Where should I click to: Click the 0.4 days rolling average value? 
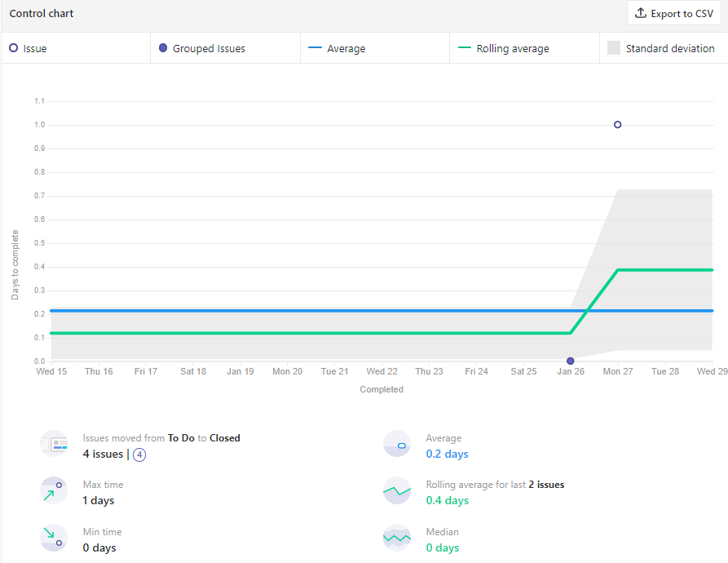pos(447,500)
